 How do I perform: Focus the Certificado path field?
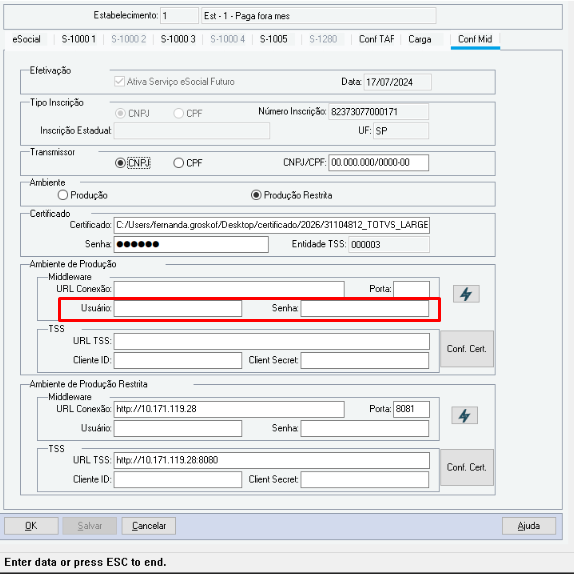point(272,225)
